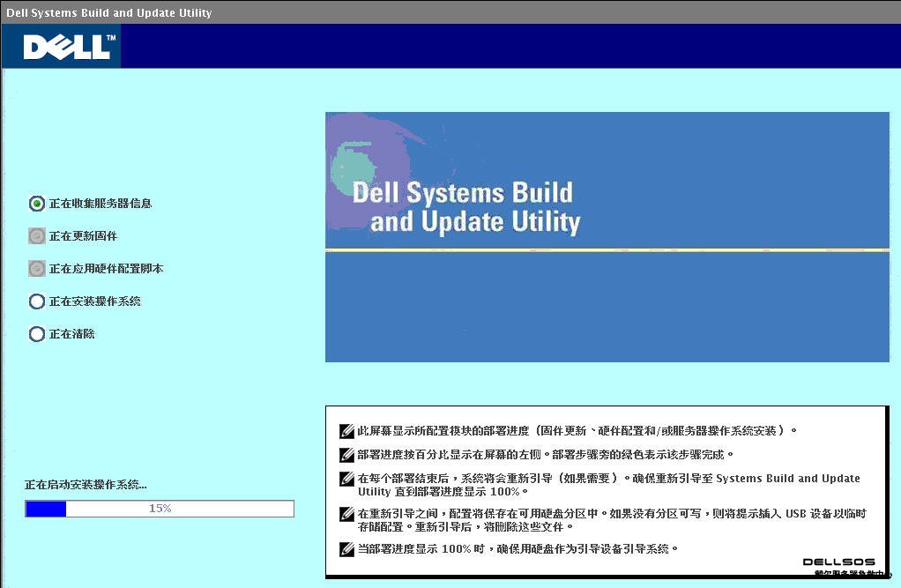
Task: Click the 正在收集服务器信息 label text
Action: point(101,204)
